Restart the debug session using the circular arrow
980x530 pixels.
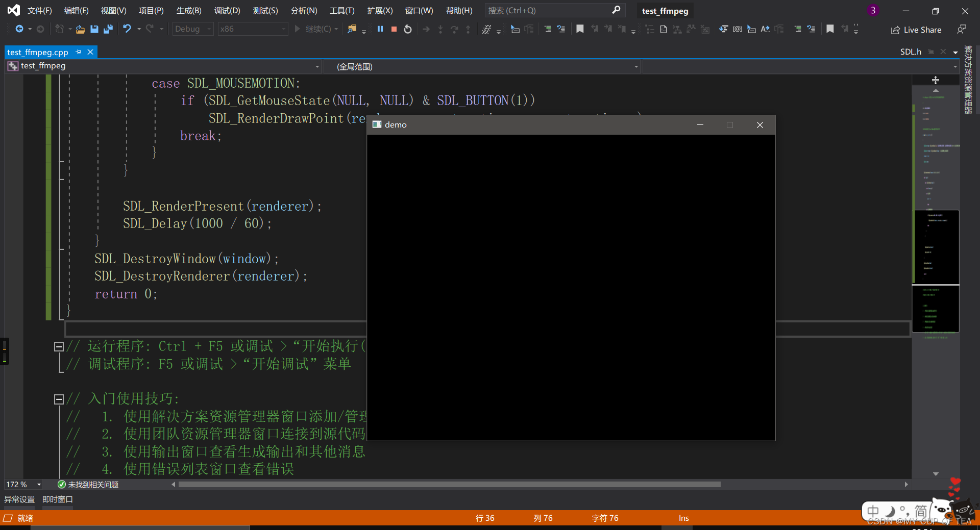pos(408,29)
